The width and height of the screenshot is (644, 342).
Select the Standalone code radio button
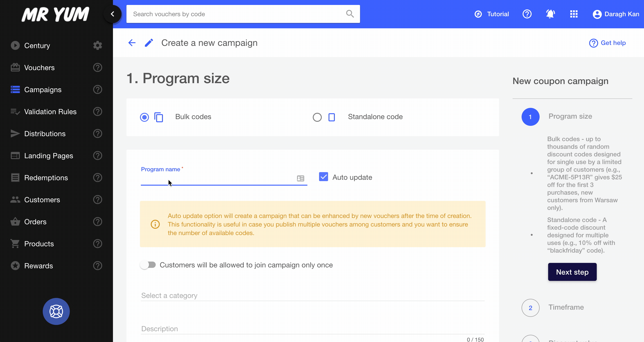317,117
